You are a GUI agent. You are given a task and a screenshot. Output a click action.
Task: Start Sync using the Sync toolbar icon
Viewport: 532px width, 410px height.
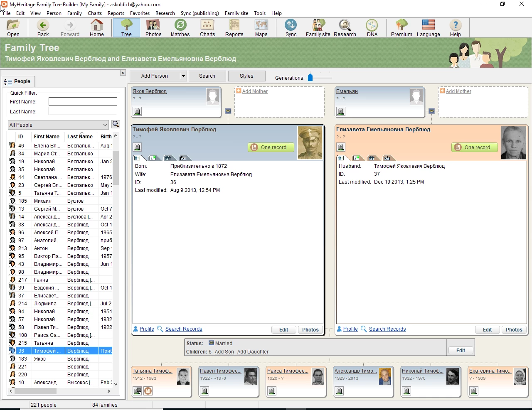pyautogui.click(x=291, y=27)
